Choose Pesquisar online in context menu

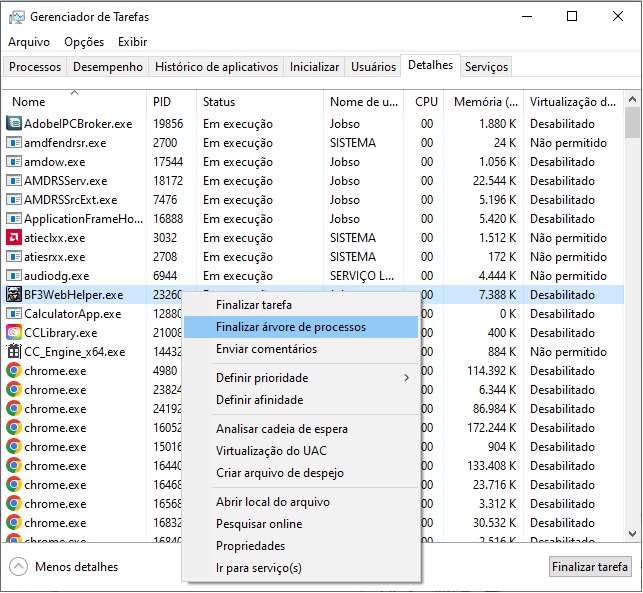301,524
